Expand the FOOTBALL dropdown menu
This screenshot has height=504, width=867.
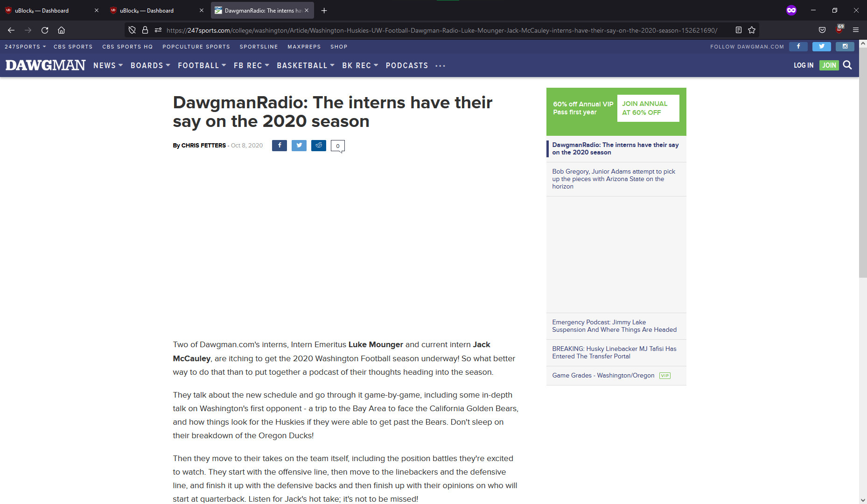click(x=201, y=65)
